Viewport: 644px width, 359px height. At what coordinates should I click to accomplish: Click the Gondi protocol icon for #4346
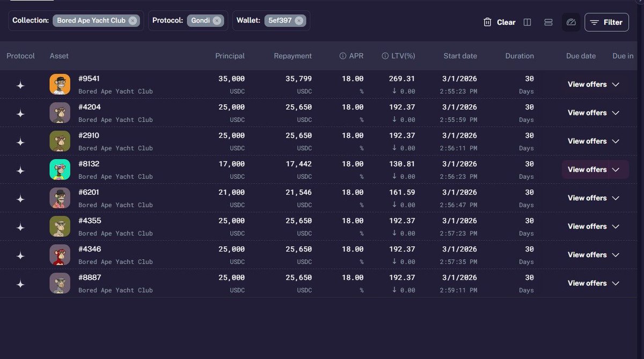(x=20, y=255)
